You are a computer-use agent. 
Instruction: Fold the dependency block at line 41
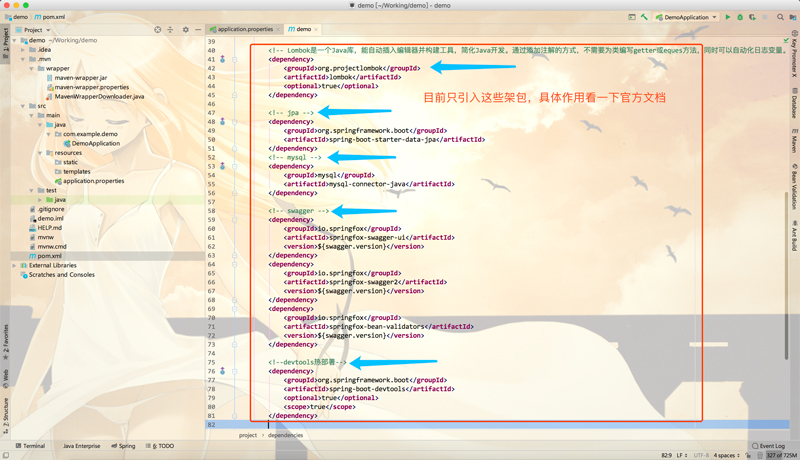pos(235,59)
